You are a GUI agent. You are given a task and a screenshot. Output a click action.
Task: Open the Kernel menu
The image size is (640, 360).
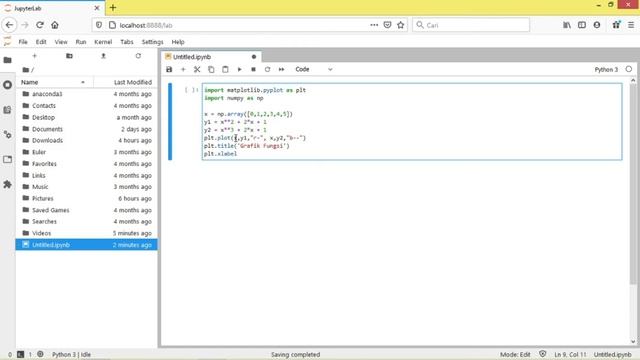tap(103, 42)
